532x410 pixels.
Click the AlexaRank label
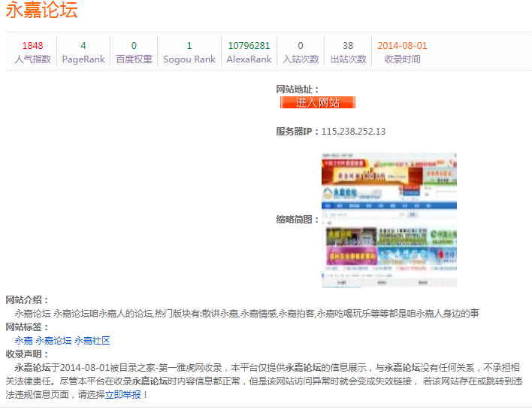(x=249, y=59)
